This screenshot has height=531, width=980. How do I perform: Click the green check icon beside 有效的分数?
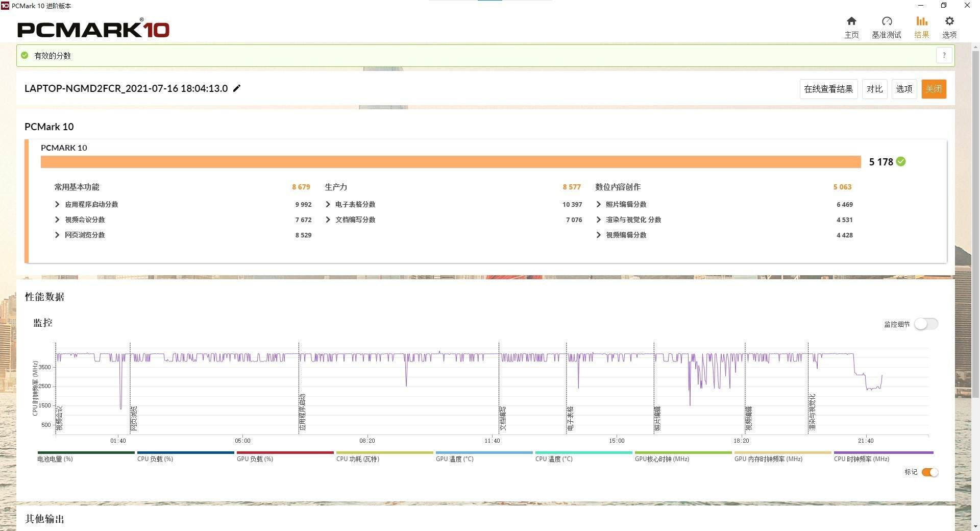click(24, 55)
